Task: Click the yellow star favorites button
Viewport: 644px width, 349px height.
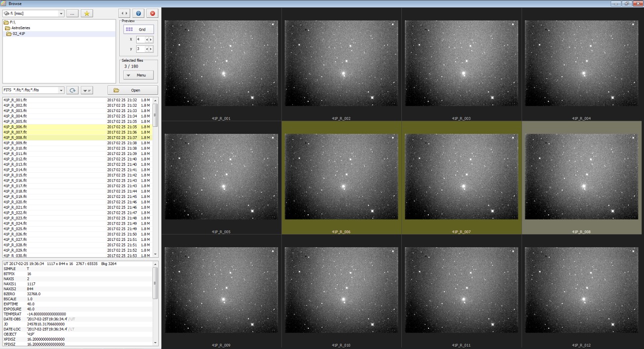Action: pyautogui.click(x=87, y=13)
